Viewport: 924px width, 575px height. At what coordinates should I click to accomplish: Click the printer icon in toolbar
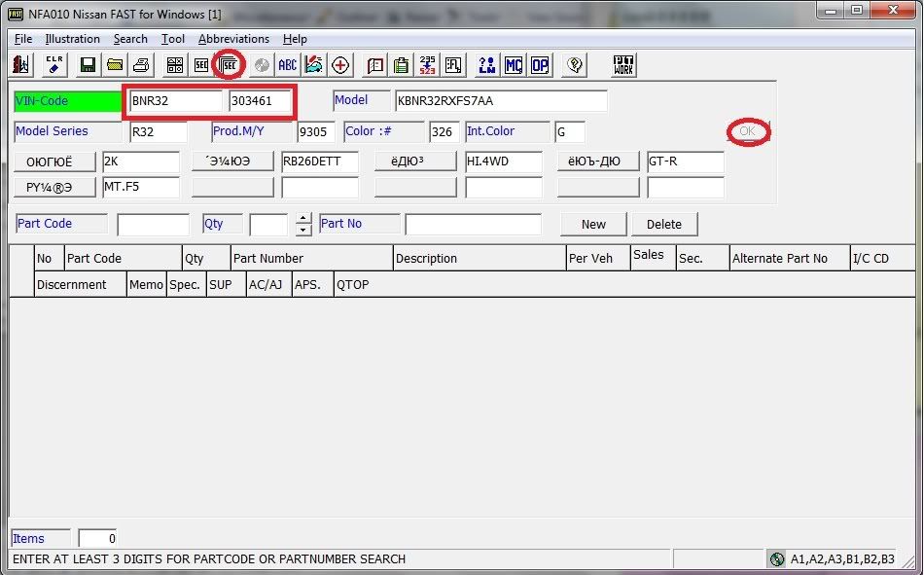141,65
